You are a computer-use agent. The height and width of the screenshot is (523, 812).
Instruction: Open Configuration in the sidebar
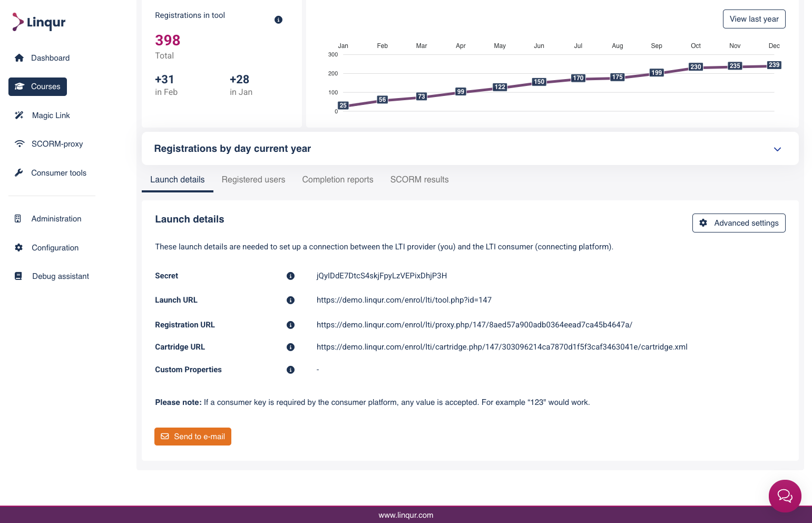(x=55, y=248)
